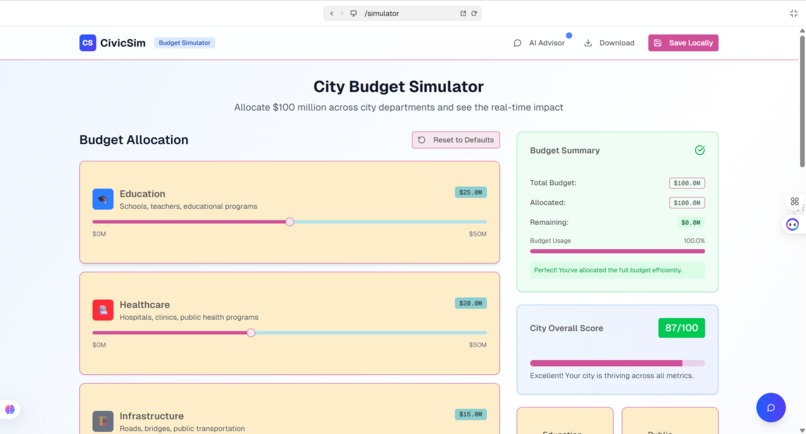
Task: Click the Total Budget $100.0M value
Action: click(x=687, y=183)
